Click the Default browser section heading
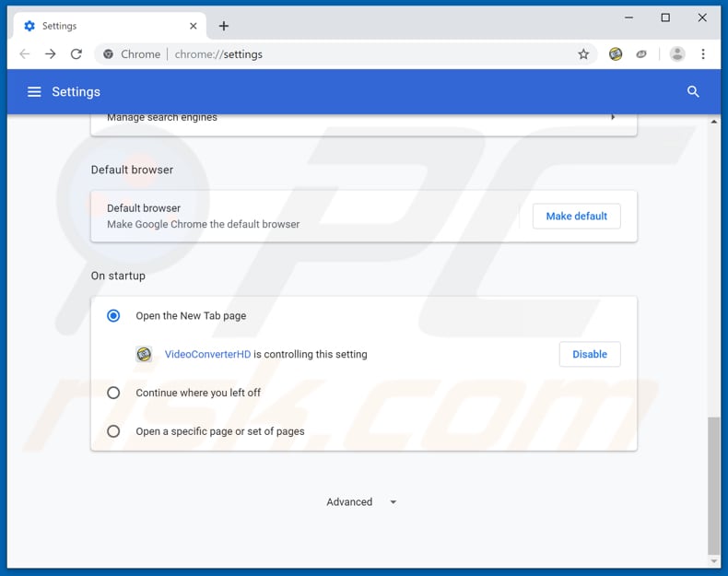The image size is (728, 576). [133, 170]
